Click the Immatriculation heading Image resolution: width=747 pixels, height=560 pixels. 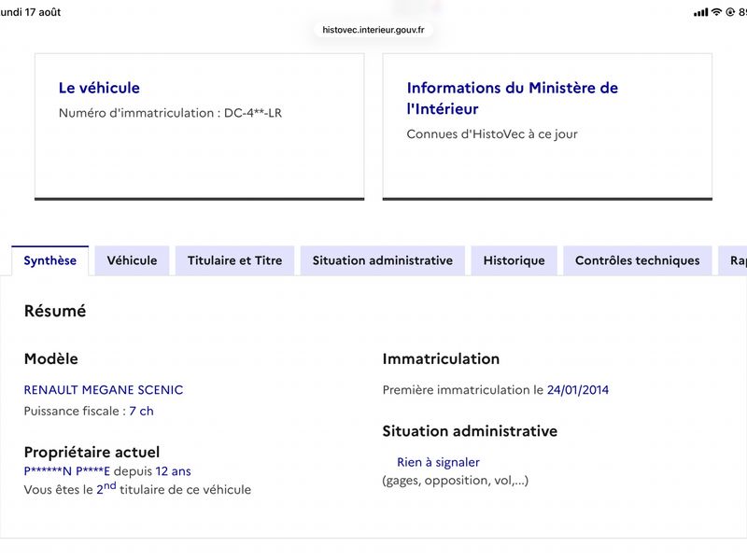point(441,358)
